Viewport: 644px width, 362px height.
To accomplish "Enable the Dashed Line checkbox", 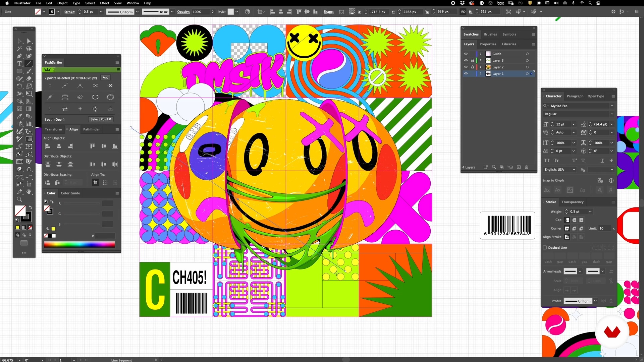I will coord(545,248).
